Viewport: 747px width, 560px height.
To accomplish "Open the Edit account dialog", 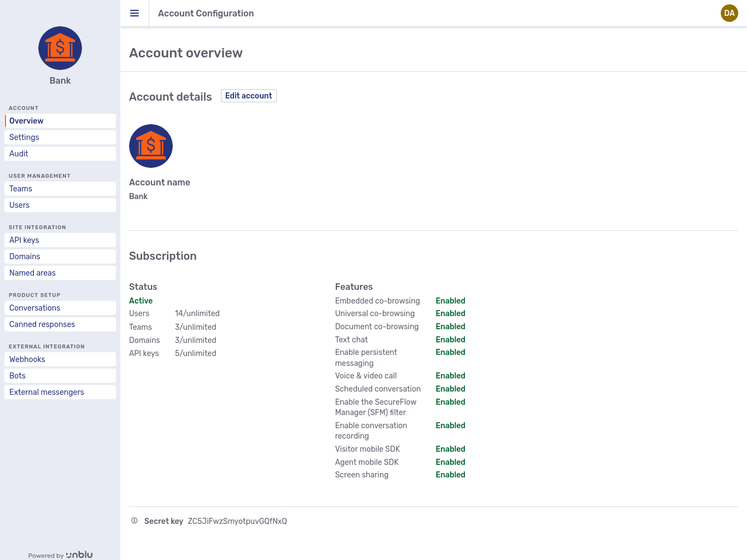I will pyautogui.click(x=248, y=96).
